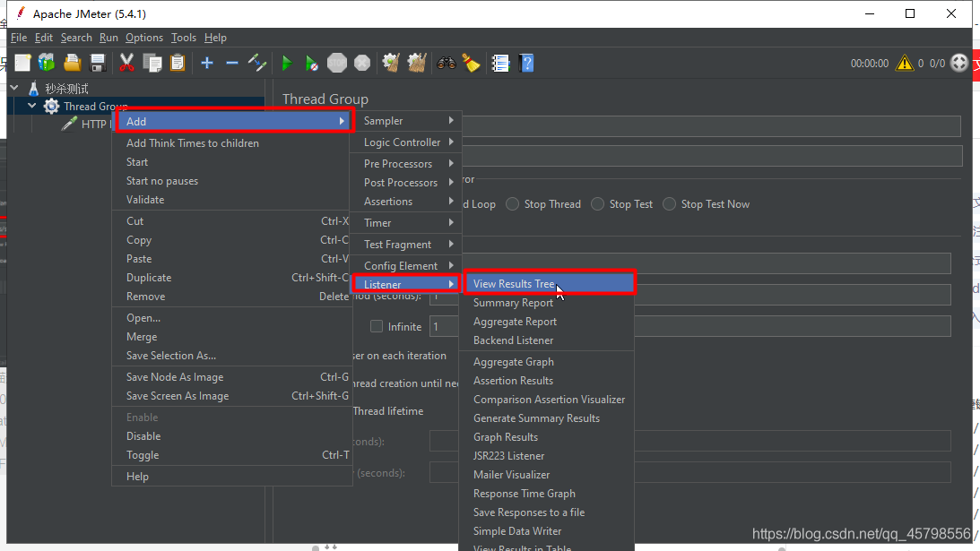Copy selection with the toolbar Copy icon
980x551 pixels.
click(x=152, y=63)
